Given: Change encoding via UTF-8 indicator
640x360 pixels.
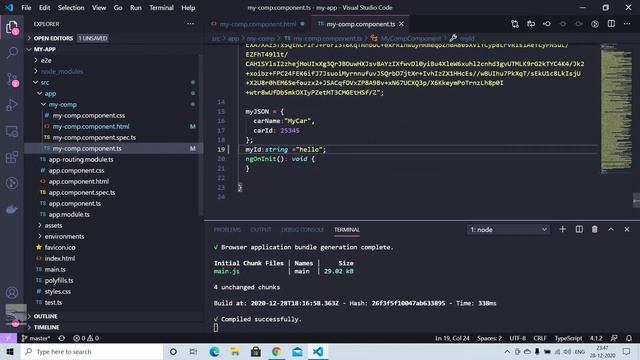Looking at the screenshot, I should [x=518, y=338].
